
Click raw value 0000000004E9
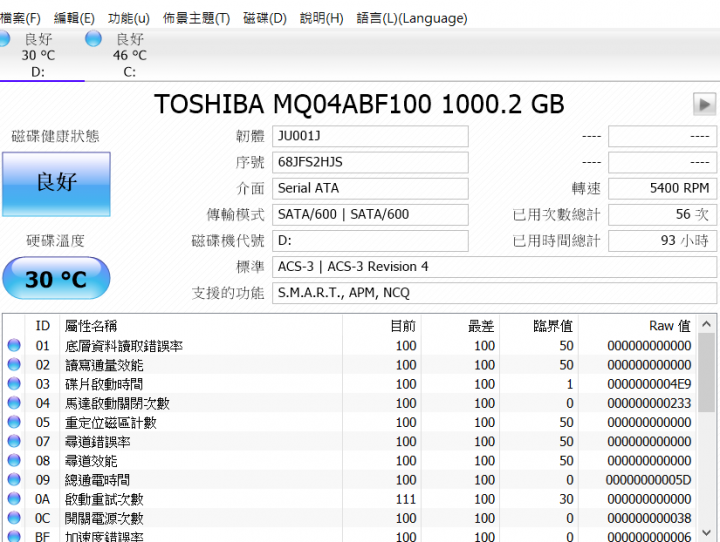pos(649,384)
